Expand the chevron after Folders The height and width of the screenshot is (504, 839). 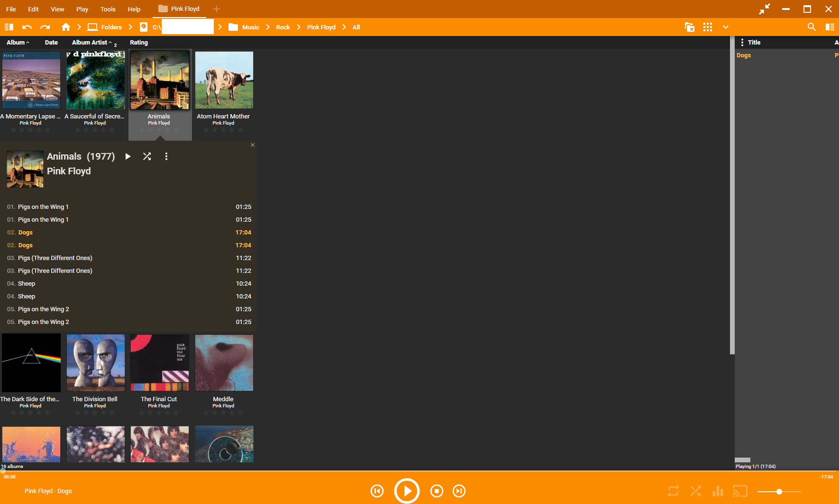tap(130, 27)
